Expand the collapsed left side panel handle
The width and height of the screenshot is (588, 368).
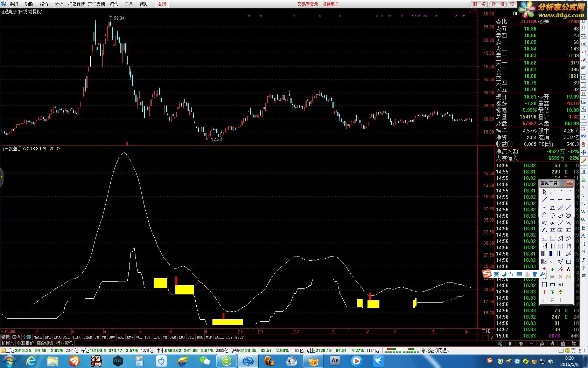coord(1,177)
